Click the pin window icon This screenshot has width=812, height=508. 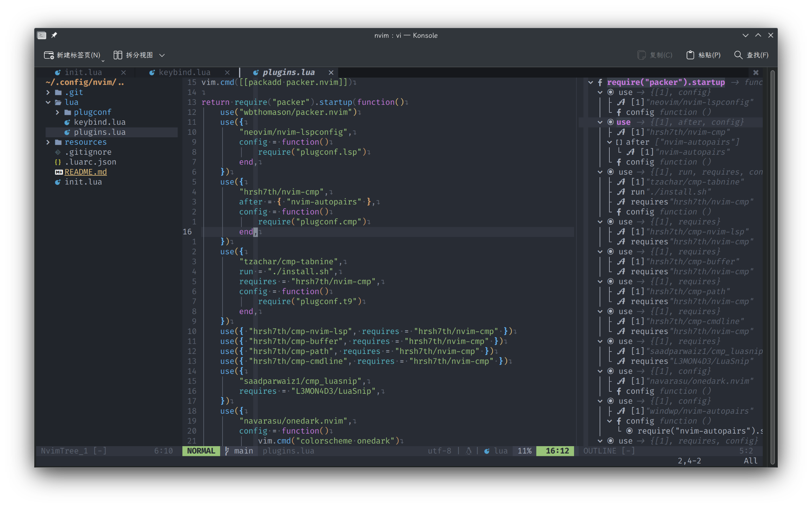click(x=54, y=35)
